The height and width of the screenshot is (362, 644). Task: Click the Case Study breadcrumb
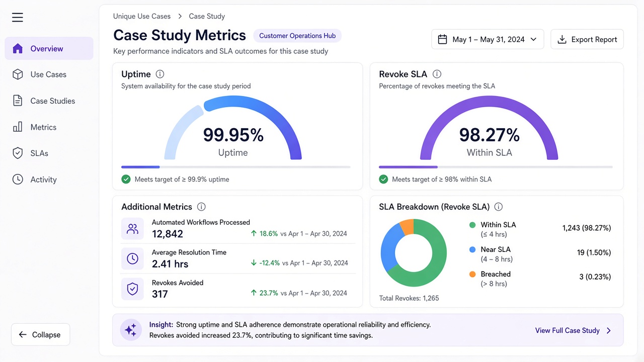(x=207, y=16)
